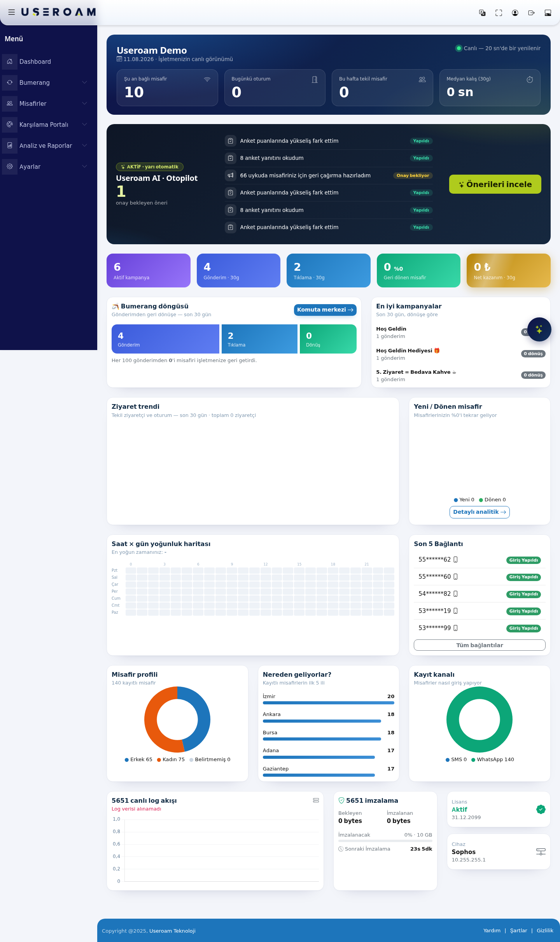
Task: Click the boomerang icon beside Bumerang döngüsü
Action: click(115, 306)
